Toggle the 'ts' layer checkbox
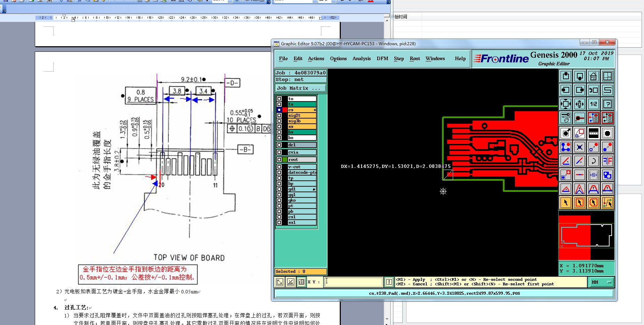The width and height of the screenshot is (644, 325). click(279, 104)
